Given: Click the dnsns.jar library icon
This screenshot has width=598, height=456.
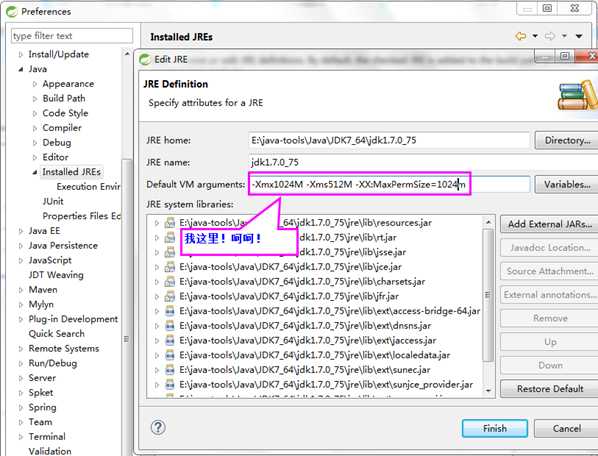Looking at the screenshot, I should coord(169,326).
